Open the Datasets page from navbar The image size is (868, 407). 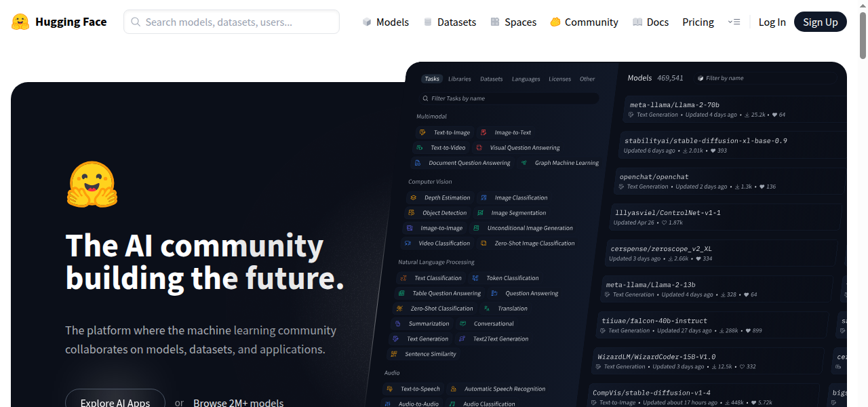click(450, 22)
